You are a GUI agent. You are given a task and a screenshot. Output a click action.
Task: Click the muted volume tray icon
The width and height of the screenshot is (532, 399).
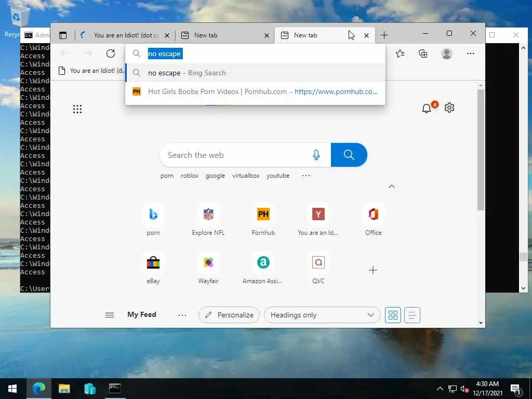(x=464, y=389)
